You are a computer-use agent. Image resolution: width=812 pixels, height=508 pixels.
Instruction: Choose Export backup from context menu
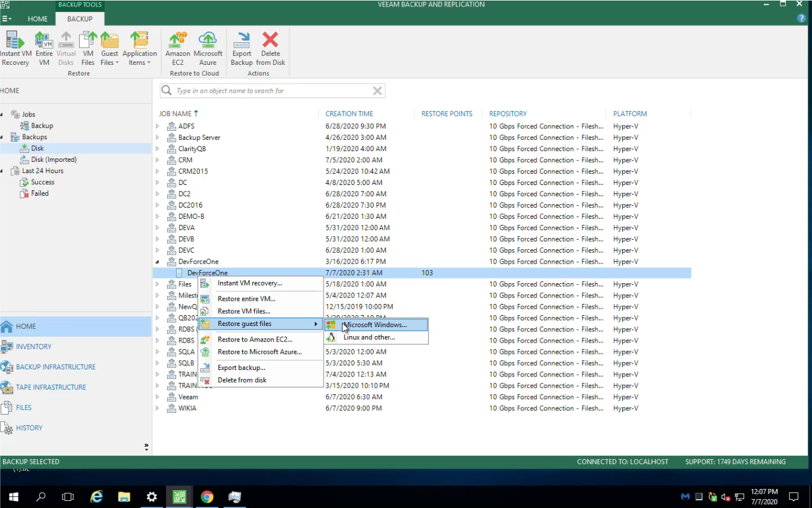click(x=261, y=368)
